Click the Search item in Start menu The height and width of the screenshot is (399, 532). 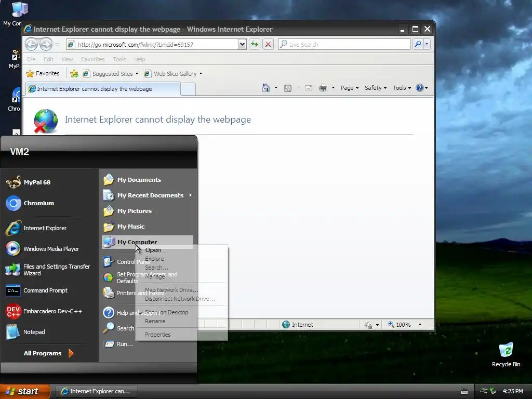[x=118, y=328]
